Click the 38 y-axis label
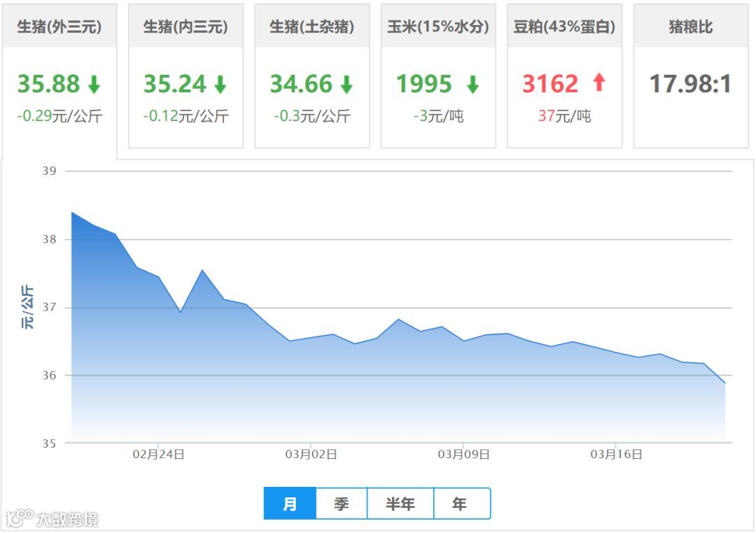This screenshot has width=756, height=533. coord(49,239)
